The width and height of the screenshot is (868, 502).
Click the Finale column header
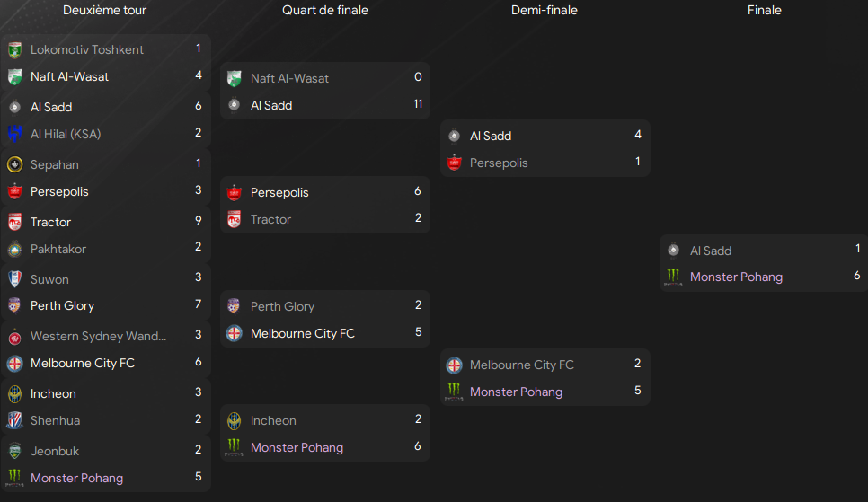tap(765, 10)
